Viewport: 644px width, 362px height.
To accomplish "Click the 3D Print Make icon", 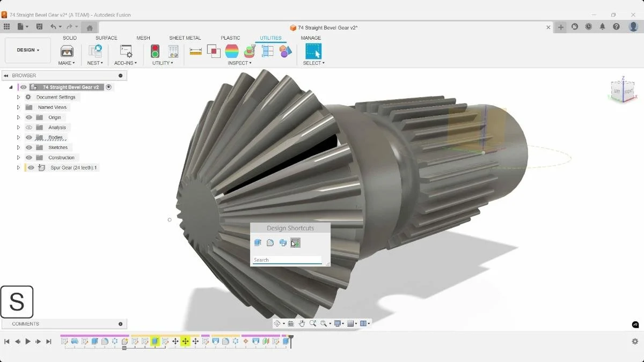I will [x=67, y=51].
